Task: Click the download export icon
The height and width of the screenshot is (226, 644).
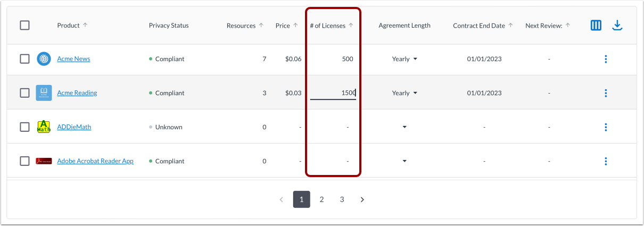Action: tap(617, 25)
